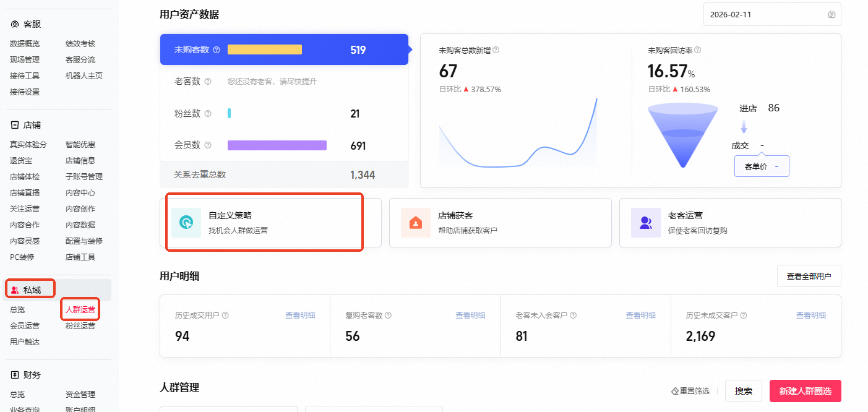Click help icon beside 老客未入会客户
868x412 pixels.
pos(573,315)
